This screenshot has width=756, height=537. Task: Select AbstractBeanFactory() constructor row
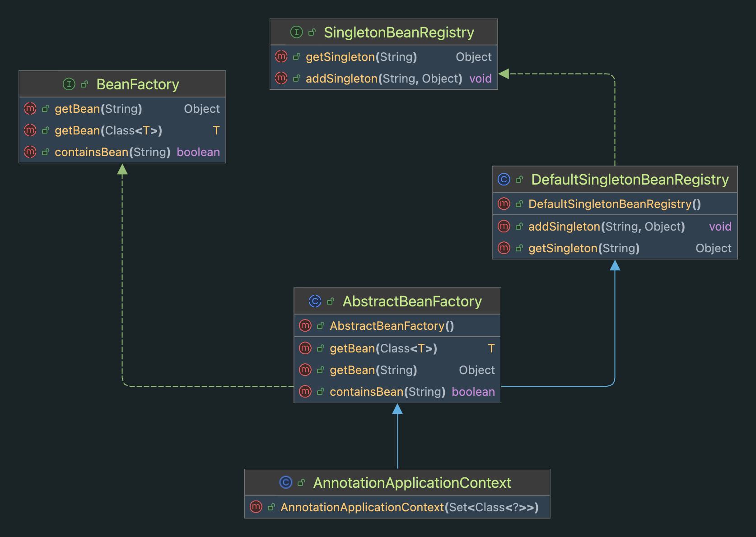[397, 325]
